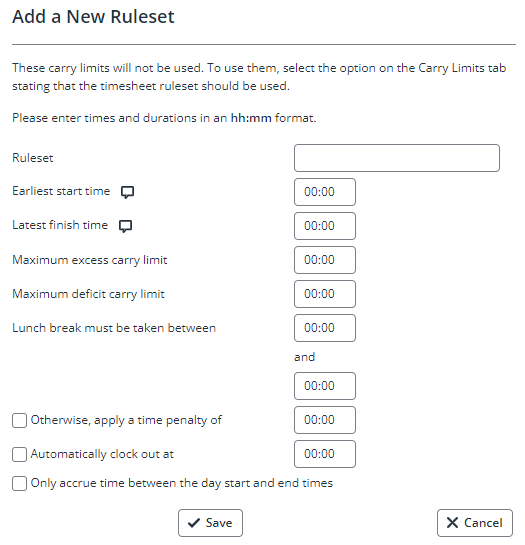Click the time penalty duration field

(325, 420)
